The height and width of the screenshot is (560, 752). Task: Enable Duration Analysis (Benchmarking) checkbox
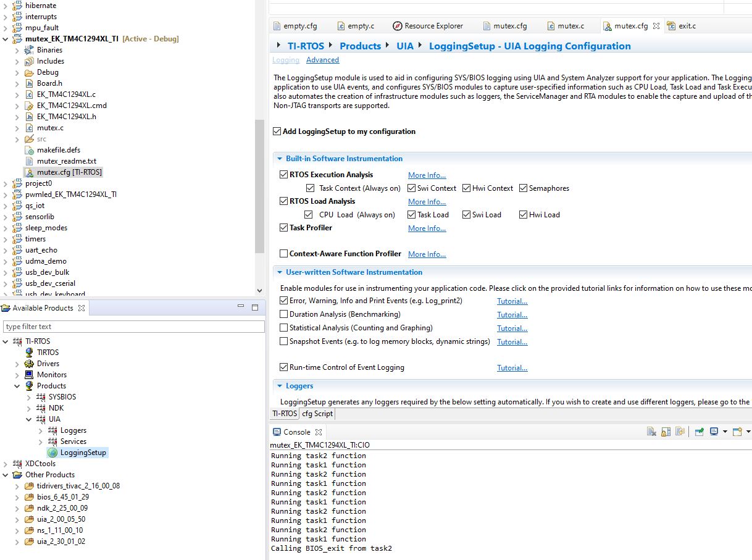coord(284,314)
